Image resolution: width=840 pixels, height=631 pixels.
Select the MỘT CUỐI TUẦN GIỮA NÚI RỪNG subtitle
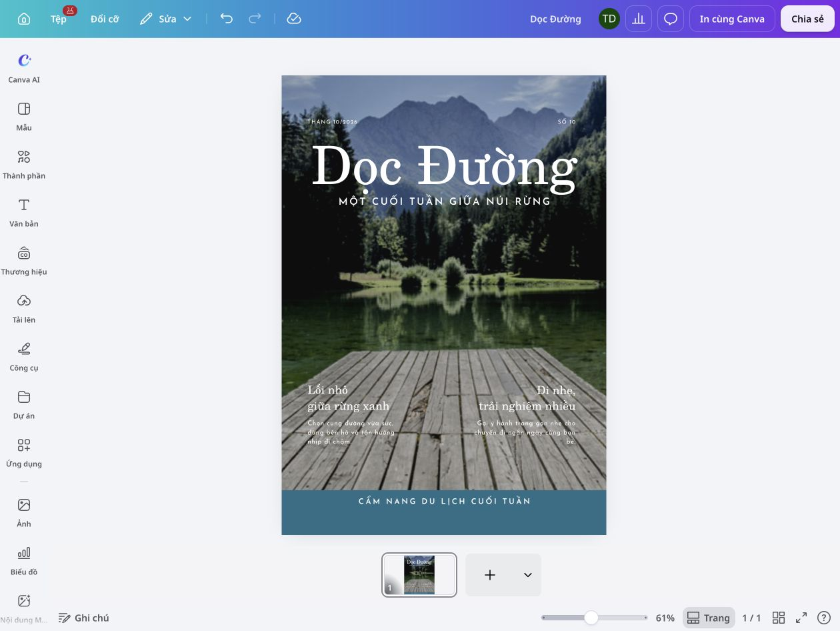click(445, 201)
